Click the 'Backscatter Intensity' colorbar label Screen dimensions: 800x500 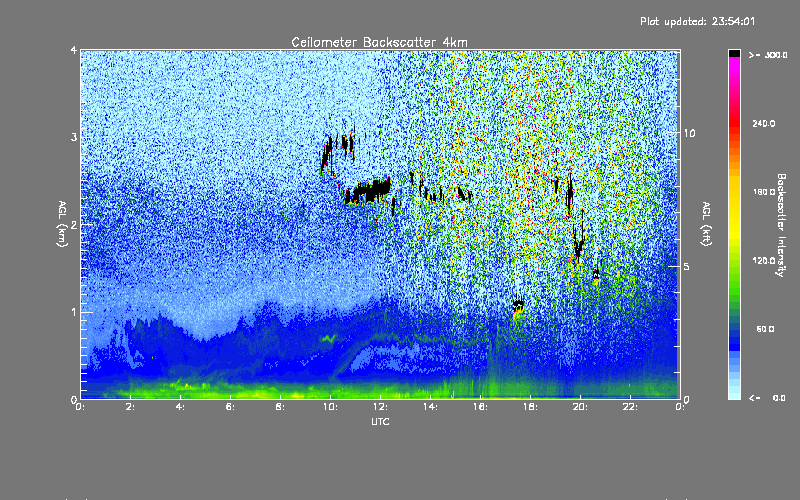[781, 225]
